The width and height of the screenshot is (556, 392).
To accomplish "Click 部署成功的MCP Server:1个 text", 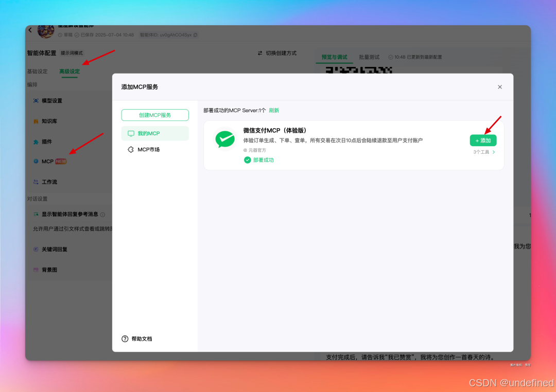I will tap(234, 110).
